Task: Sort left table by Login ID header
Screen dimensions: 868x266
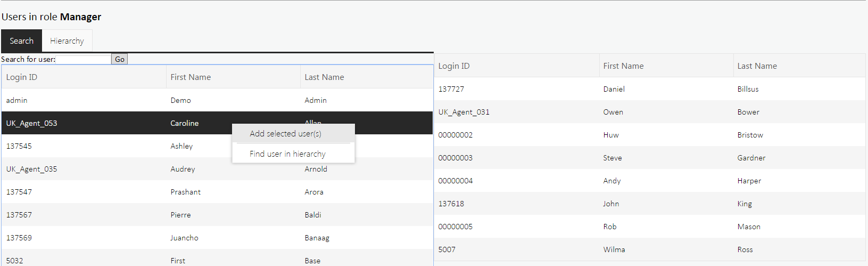Action: (22, 77)
